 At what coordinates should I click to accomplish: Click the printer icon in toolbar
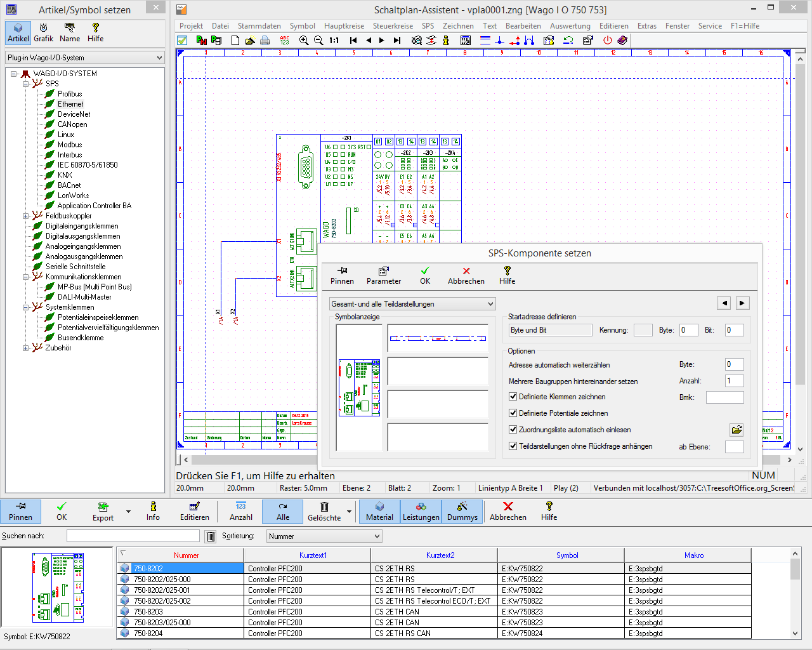tap(265, 40)
